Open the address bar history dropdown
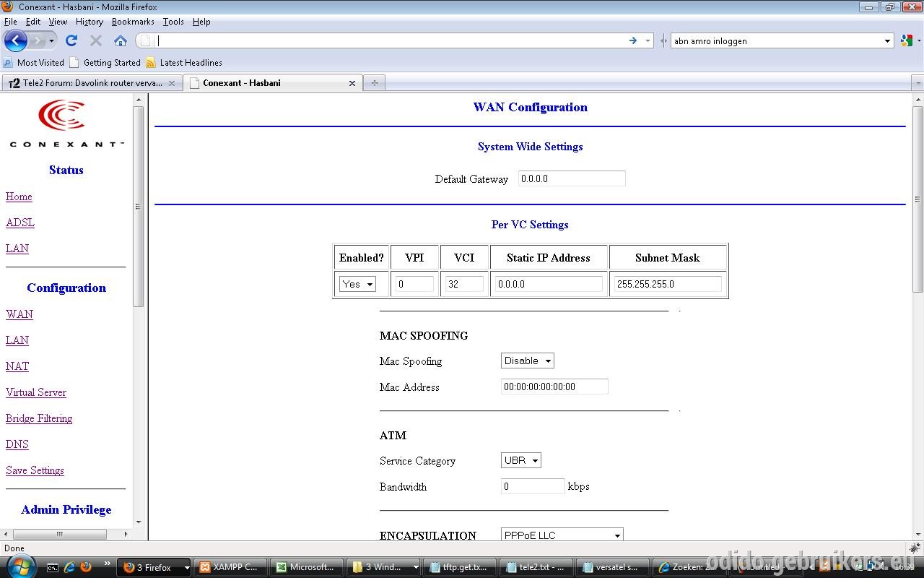This screenshot has width=924, height=578. coord(648,40)
